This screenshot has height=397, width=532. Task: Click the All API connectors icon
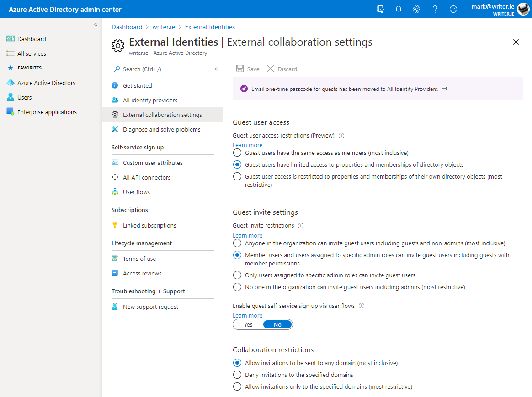[x=115, y=177]
